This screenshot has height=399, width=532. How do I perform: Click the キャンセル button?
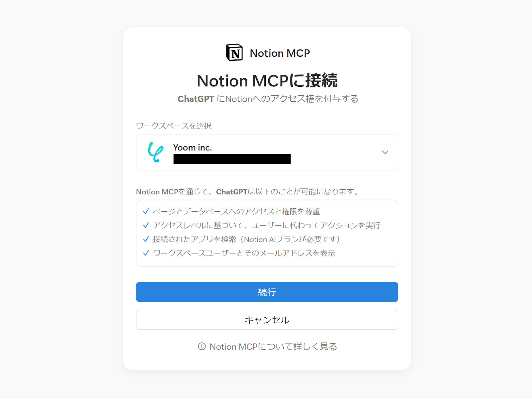pyautogui.click(x=267, y=320)
